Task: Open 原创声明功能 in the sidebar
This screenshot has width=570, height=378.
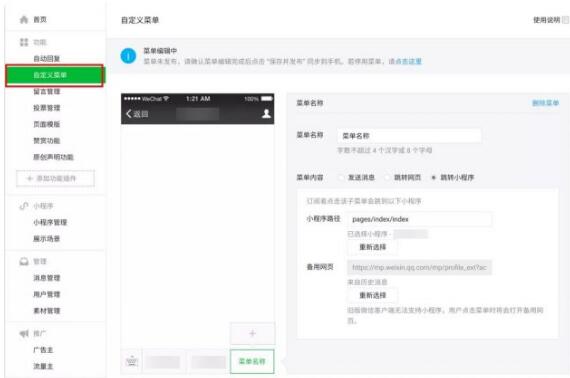Action: pyautogui.click(x=53, y=157)
